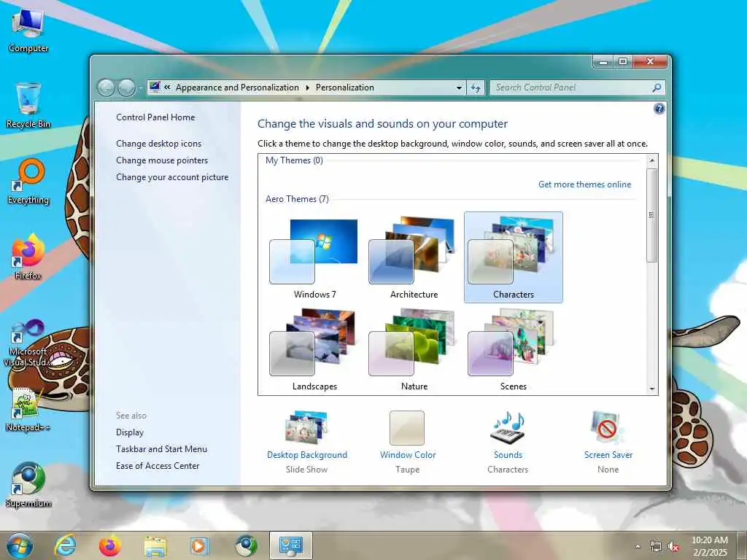Expand the breadcrumb arrow after Appearance and Personalization
747x560 pixels.
click(x=307, y=87)
